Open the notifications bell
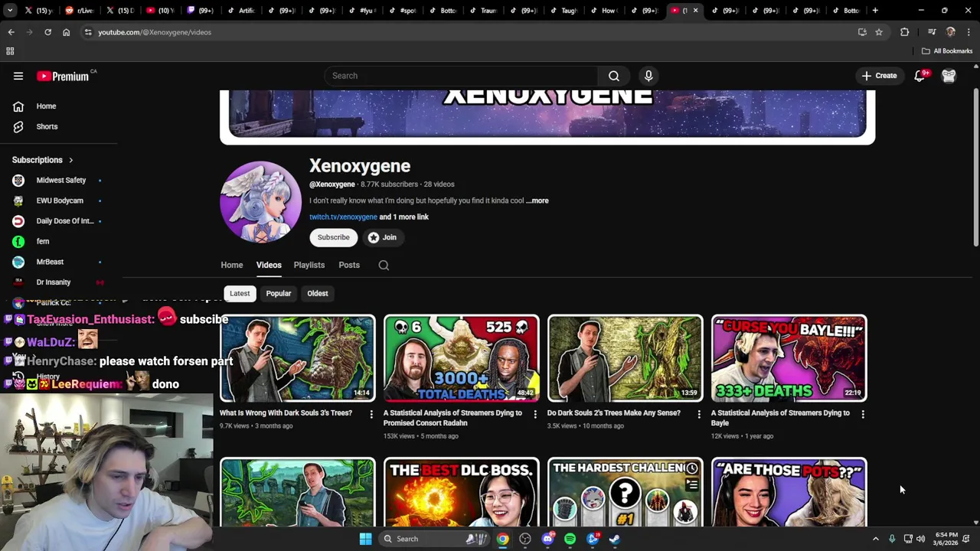This screenshot has height=551, width=980. (x=920, y=76)
